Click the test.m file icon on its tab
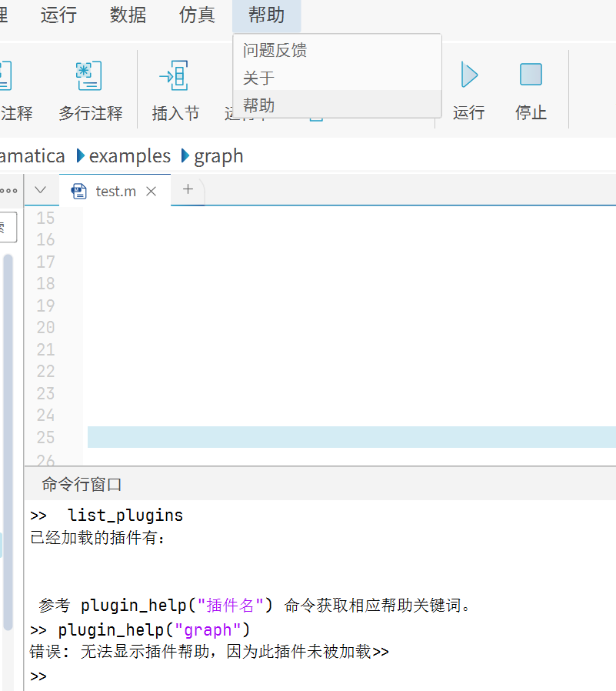 pyautogui.click(x=79, y=191)
